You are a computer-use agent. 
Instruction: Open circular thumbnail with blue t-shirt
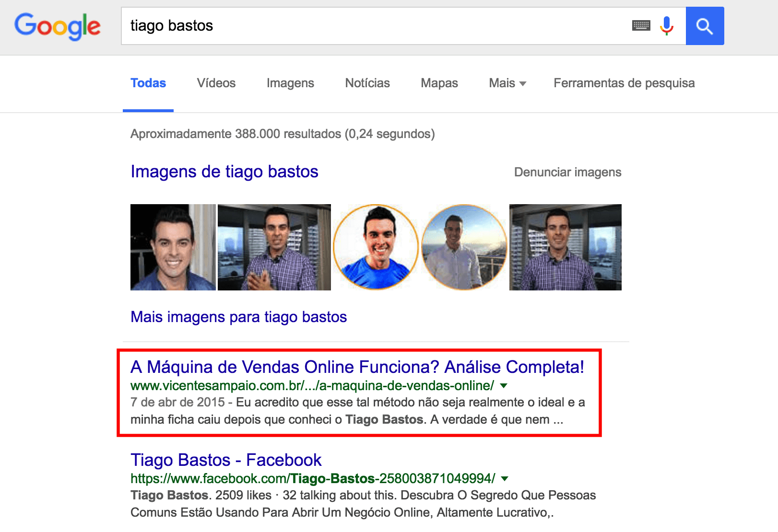tap(376, 247)
